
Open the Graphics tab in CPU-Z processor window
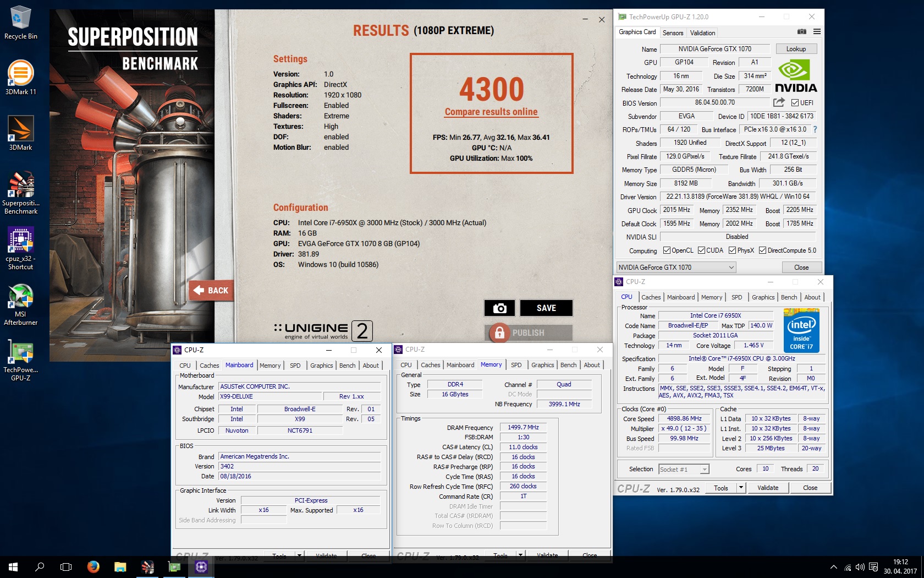tap(763, 297)
